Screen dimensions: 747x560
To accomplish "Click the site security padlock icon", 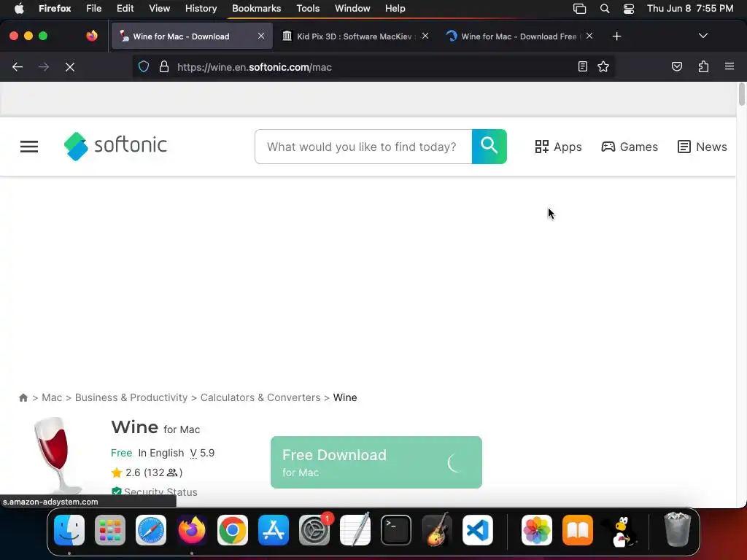I will tap(164, 66).
